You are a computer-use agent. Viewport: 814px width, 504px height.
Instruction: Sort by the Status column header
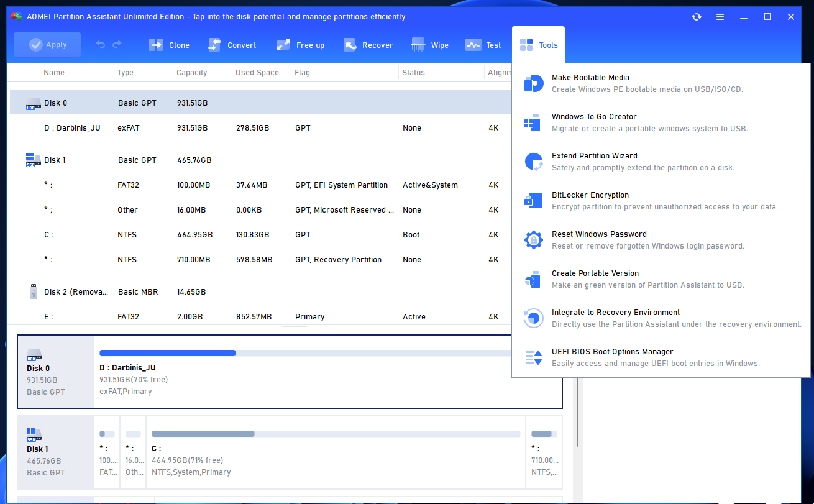click(x=413, y=73)
